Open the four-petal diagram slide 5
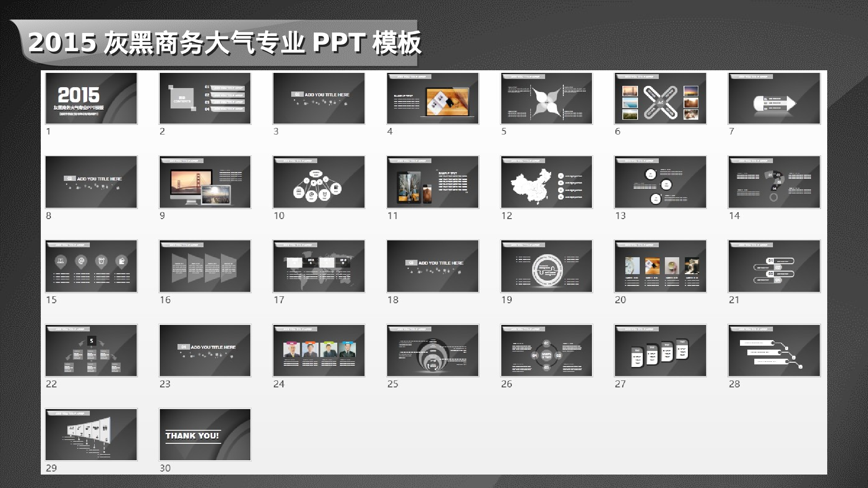Viewport: 868px width, 488px height. coord(546,98)
